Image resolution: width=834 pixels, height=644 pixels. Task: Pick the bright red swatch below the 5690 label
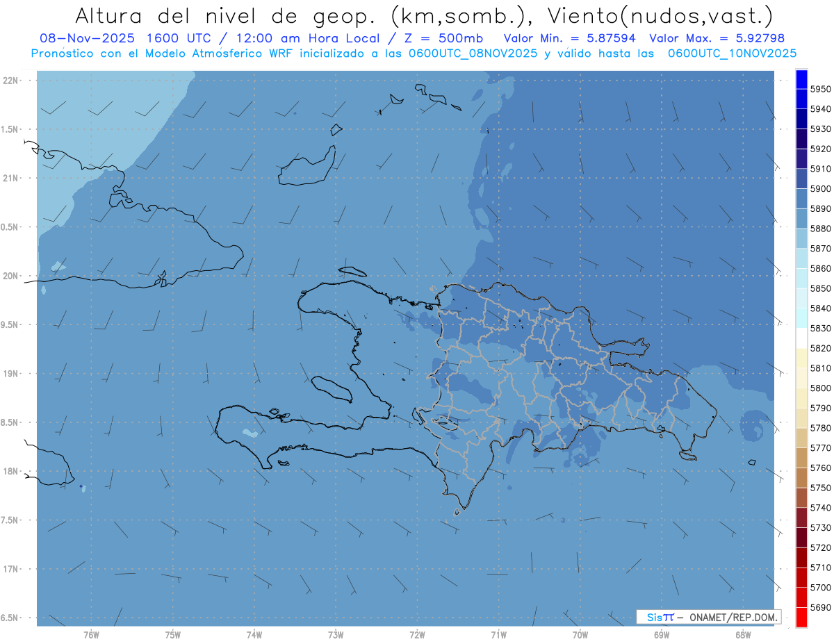click(801, 618)
